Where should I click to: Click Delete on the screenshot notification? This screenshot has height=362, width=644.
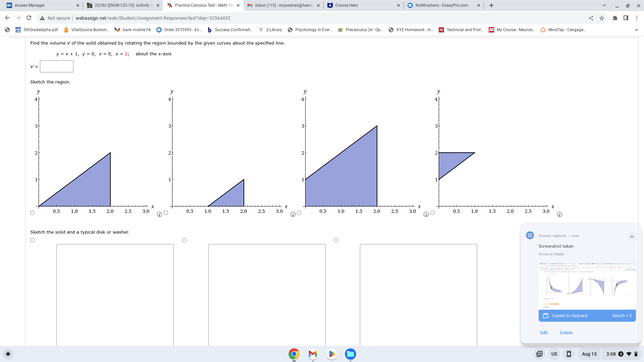coord(566,333)
